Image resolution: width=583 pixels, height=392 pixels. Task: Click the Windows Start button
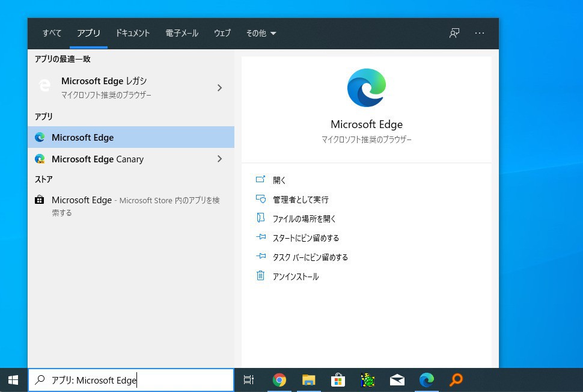13,380
